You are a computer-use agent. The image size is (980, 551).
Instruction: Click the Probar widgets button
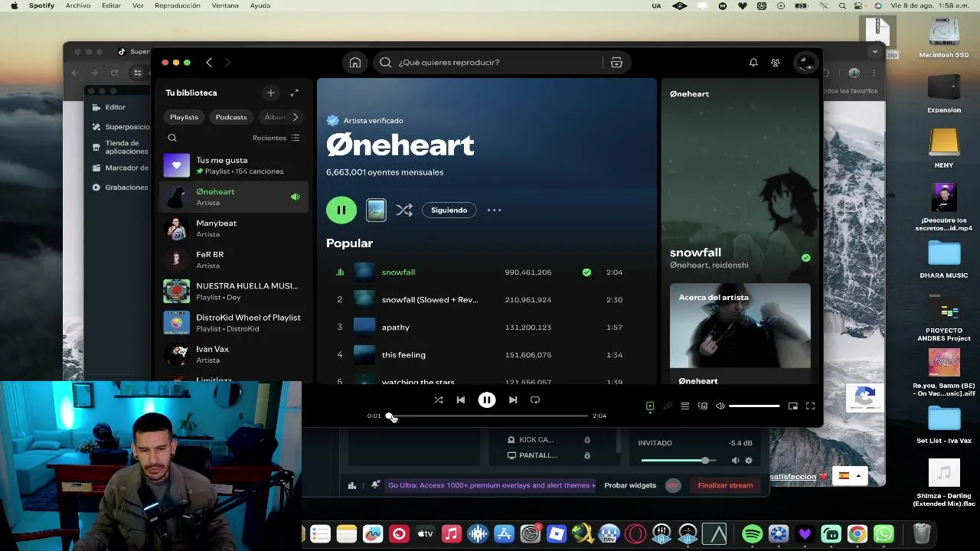[630, 485]
